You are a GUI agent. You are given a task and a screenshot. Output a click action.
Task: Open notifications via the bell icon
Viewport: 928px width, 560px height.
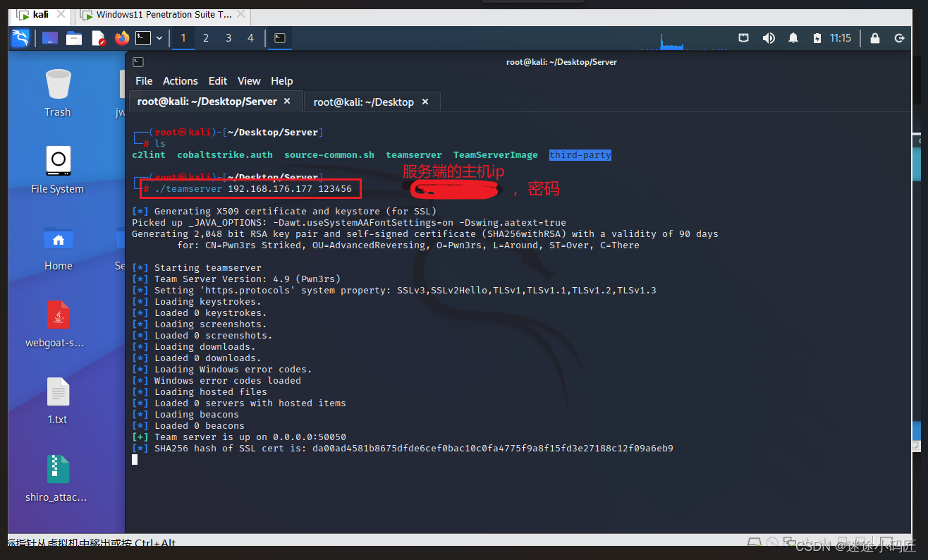793,38
